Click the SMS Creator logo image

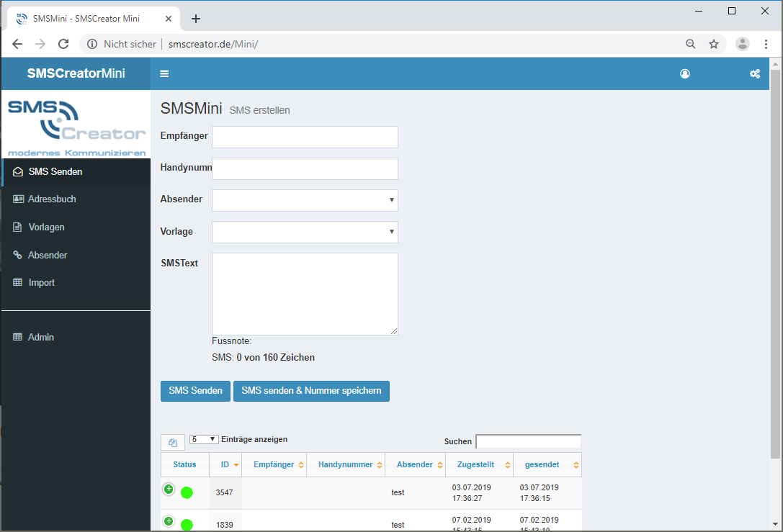click(76, 127)
